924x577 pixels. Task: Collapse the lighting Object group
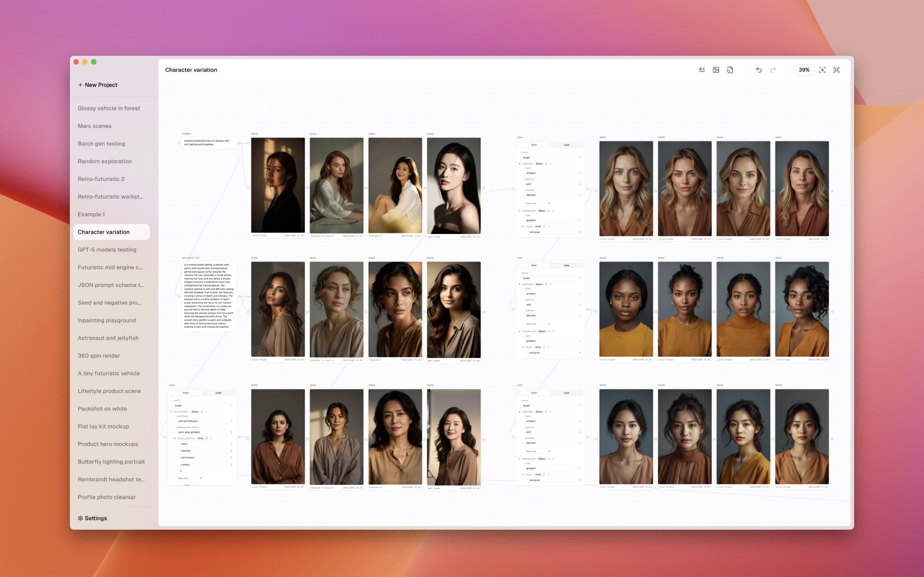click(x=519, y=163)
